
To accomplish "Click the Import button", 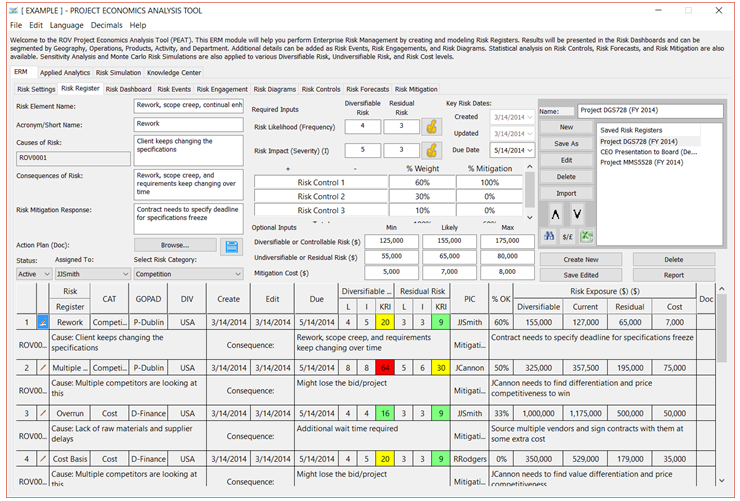I will 566,193.
